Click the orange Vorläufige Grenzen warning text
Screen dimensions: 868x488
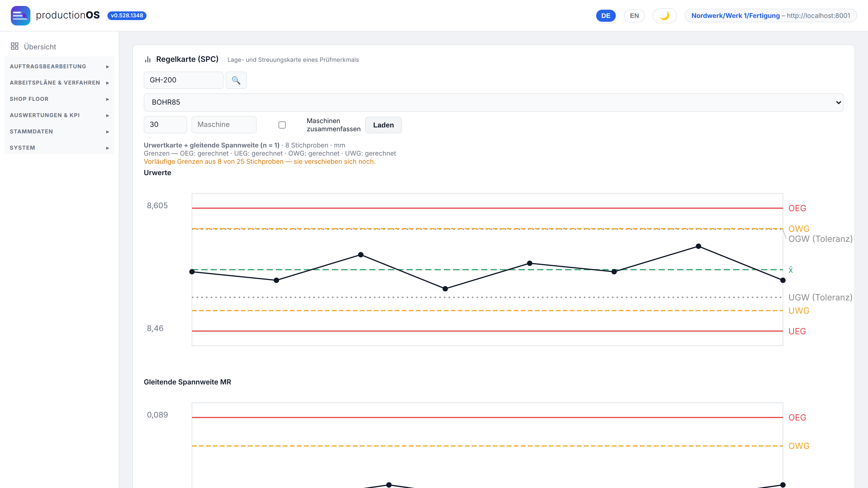260,162
